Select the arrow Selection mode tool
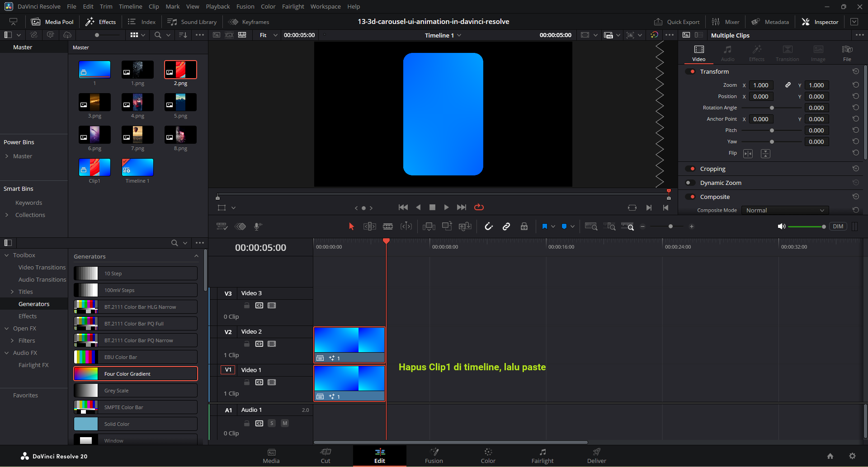This screenshot has width=868, height=467. pyautogui.click(x=351, y=226)
